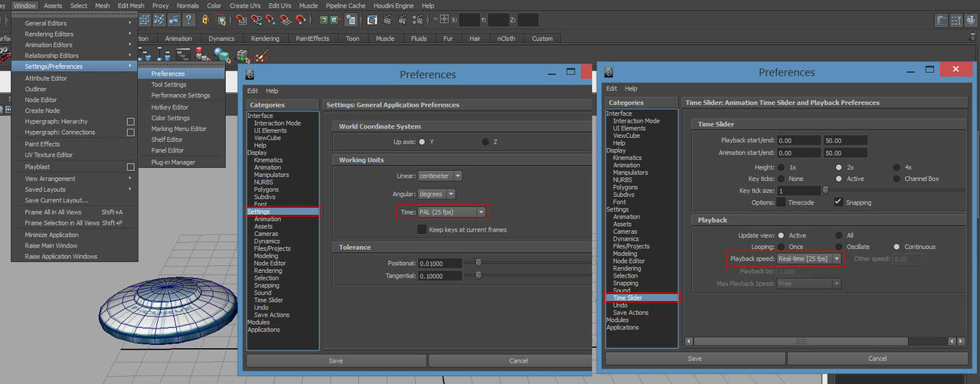Switch to the nCloth shelf tab
Viewport: 980px width, 384px height.
click(x=506, y=38)
